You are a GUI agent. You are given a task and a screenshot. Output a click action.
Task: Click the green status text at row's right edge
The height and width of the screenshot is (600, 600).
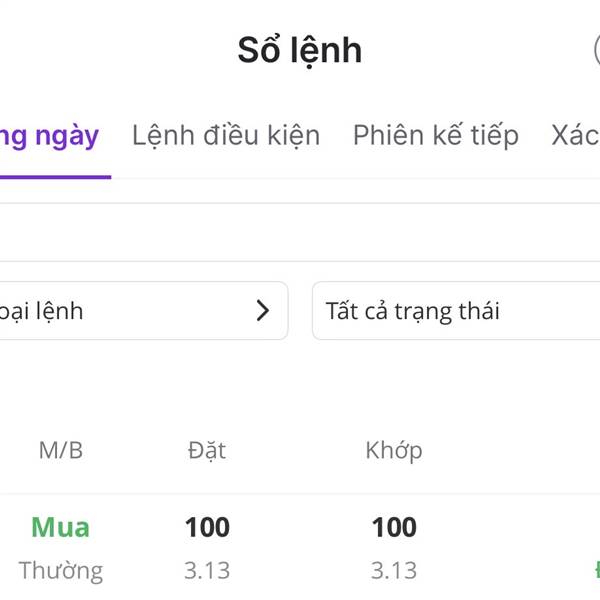click(595, 571)
